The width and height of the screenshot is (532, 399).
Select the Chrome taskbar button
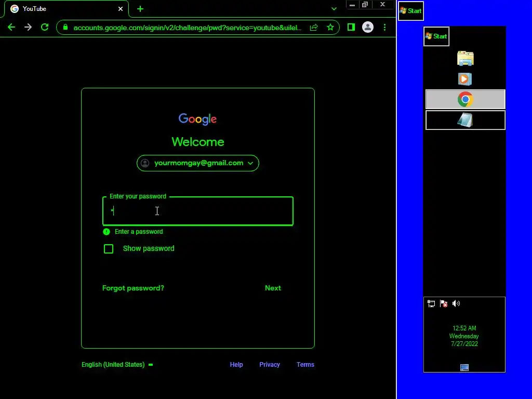(x=465, y=99)
